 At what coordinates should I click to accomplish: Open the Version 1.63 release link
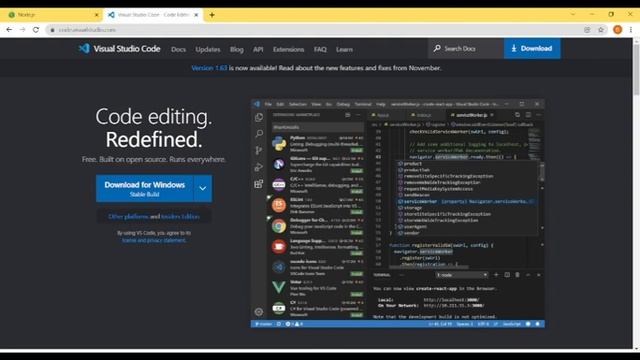(x=209, y=68)
